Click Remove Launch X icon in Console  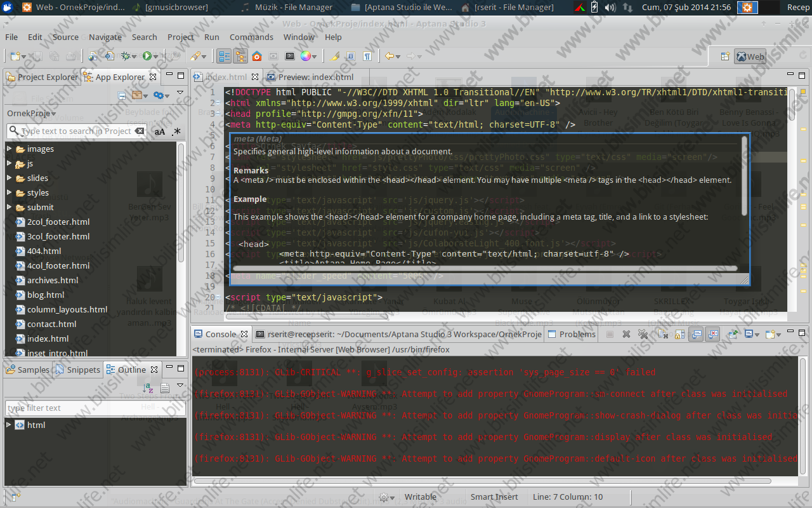point(626,334)
